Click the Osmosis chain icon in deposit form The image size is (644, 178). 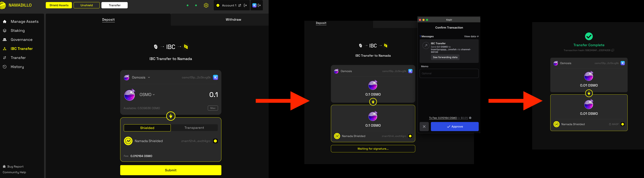click(127, 77)
